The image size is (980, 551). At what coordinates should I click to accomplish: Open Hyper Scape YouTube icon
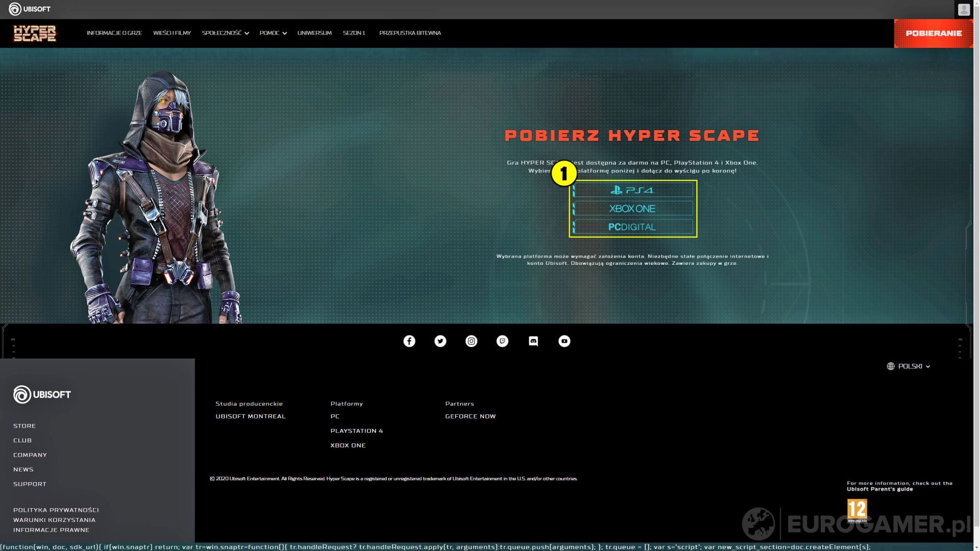pos(565,341)
